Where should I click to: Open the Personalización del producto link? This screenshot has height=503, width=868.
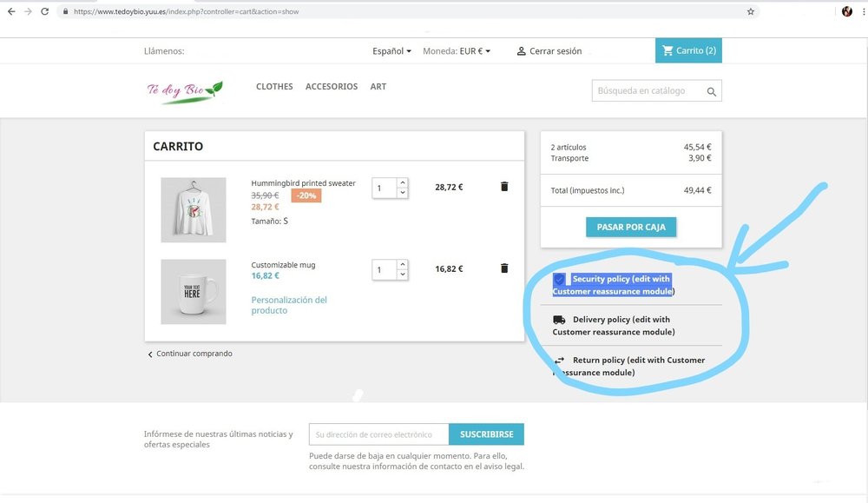(x=289, y=305)
